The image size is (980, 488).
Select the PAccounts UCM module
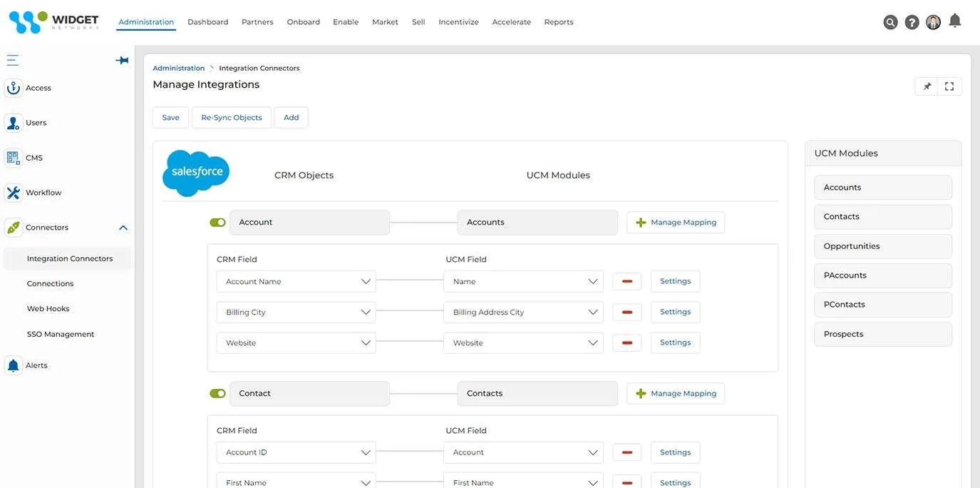coord(883,275)
